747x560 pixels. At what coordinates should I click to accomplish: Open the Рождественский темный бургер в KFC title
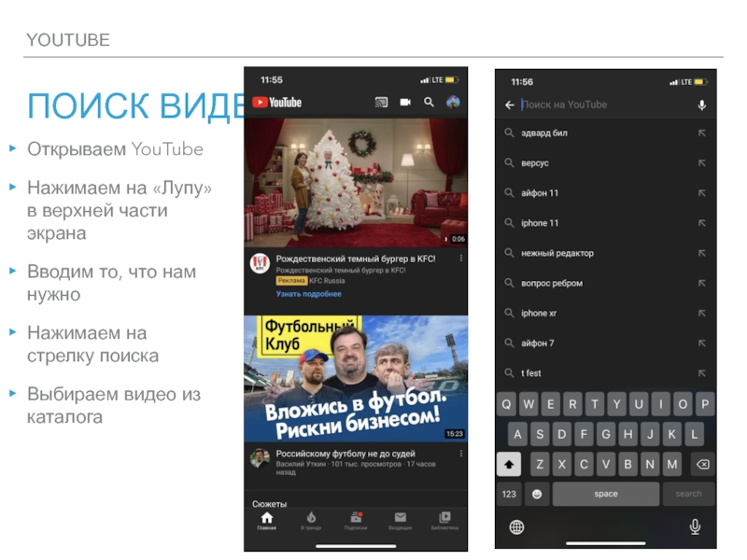click(356, 259)
